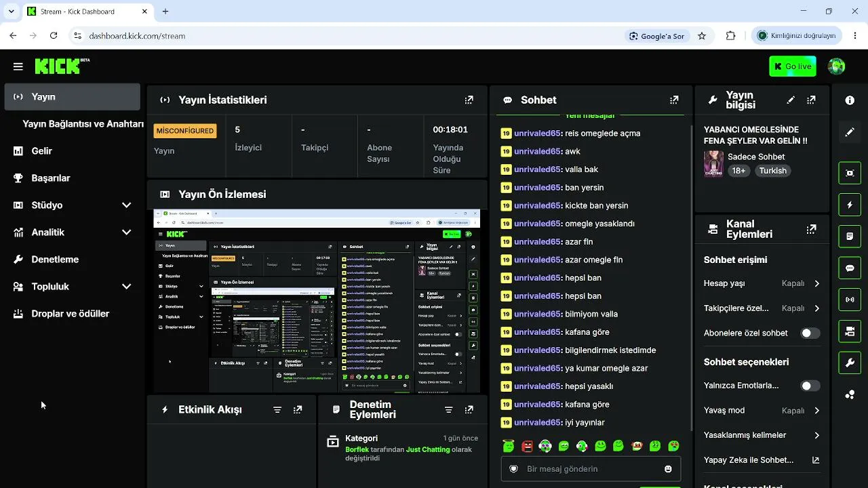The image size is (868, 488).
Task: Click the 18+ tag in Yayın bilgisi
Action: [x=738, y=171]
